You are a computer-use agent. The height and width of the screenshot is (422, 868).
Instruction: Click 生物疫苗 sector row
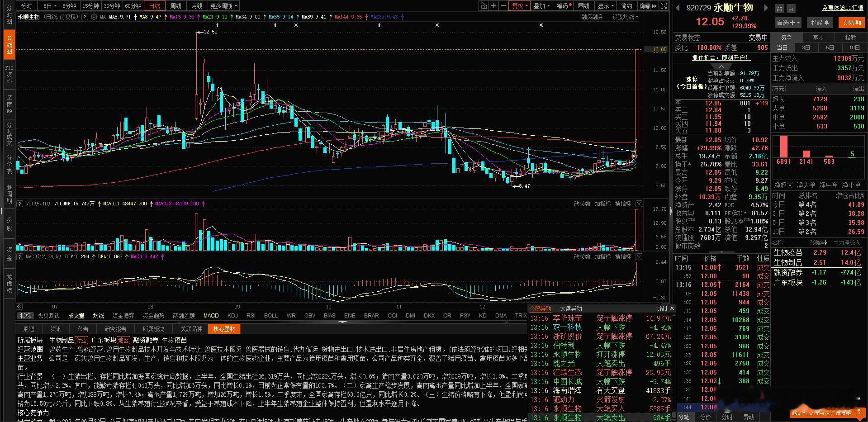(x=818, y=252)
